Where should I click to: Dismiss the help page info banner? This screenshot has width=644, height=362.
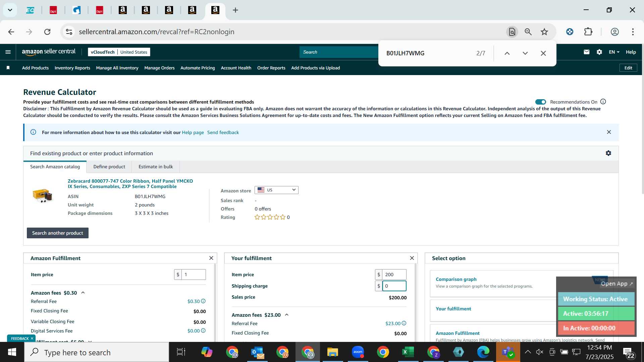coord(609,132)
